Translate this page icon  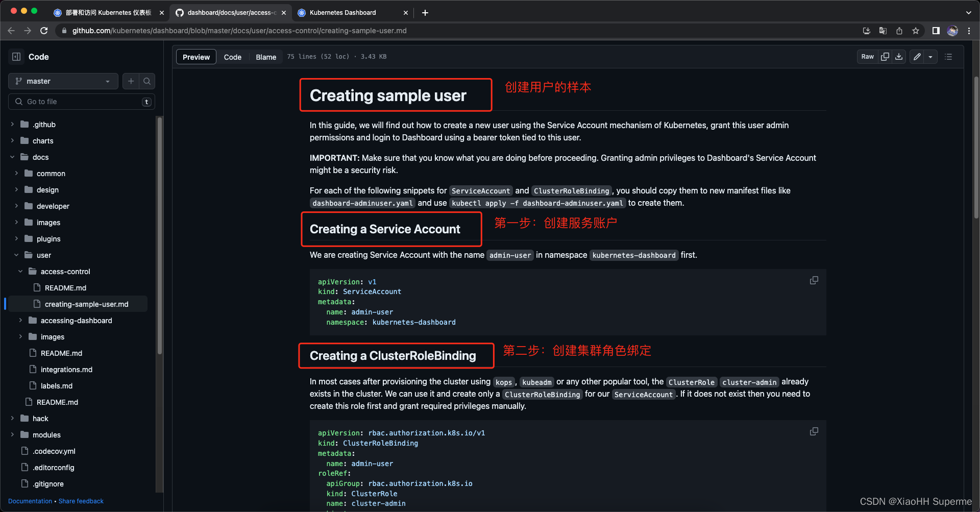[x=883, y=31]
